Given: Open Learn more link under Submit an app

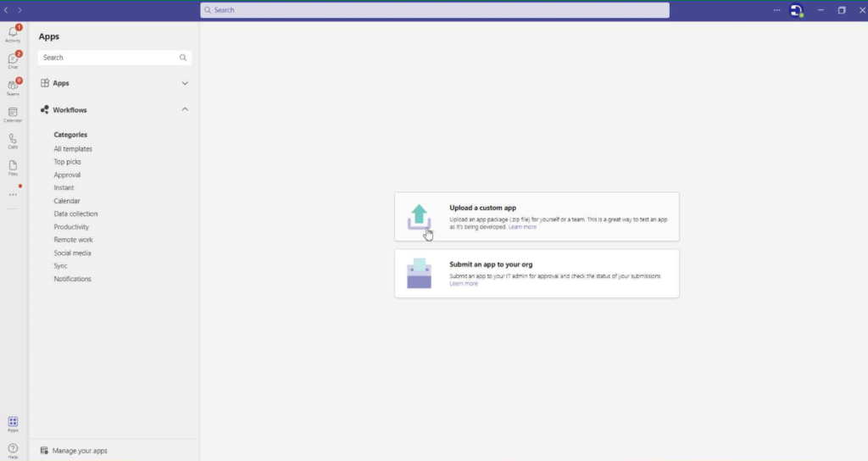Looking at the screenshot, I should coord(464,283).
